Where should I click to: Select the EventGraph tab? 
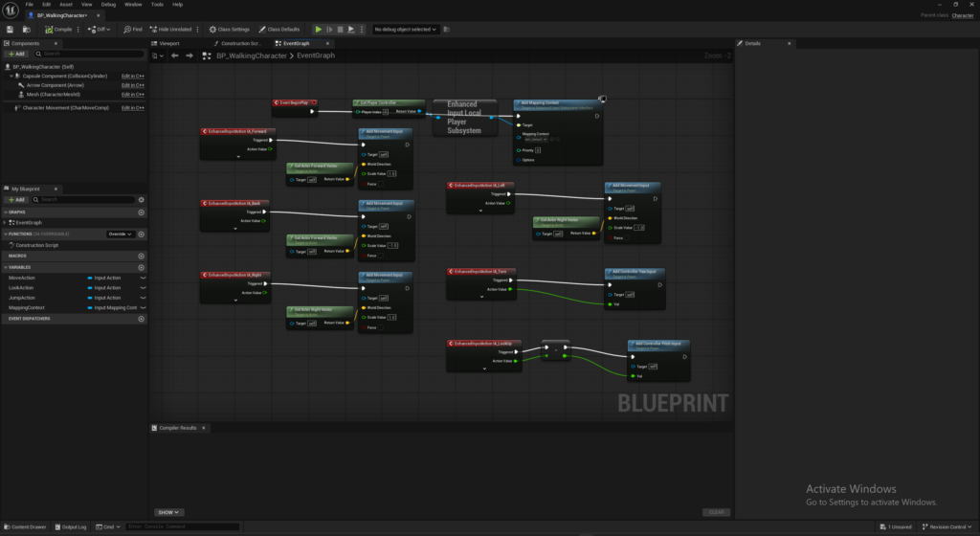point(297,44)
